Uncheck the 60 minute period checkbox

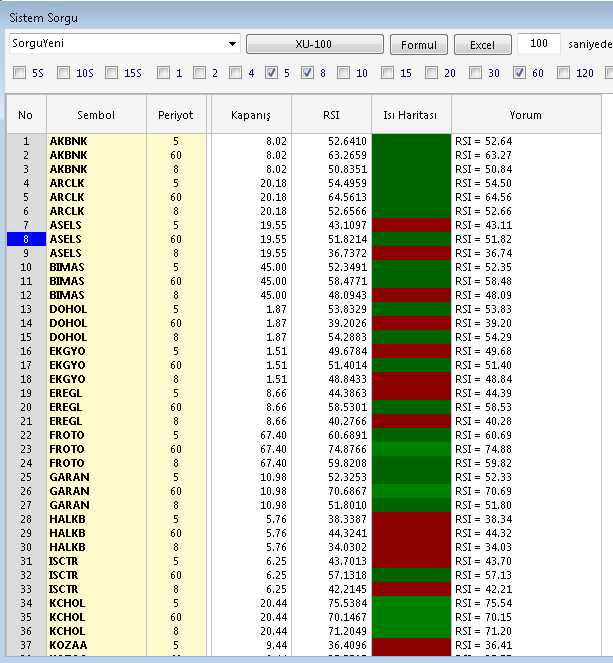point(519,73)
